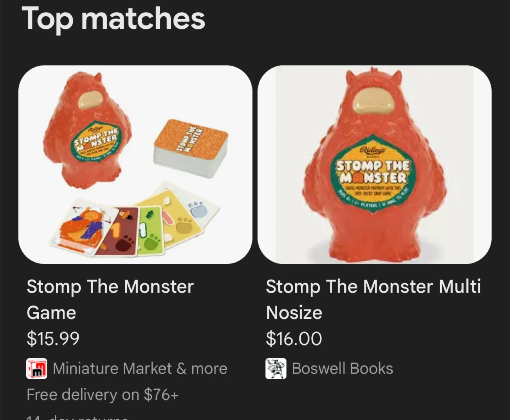Click the blue paw print card

click(x=198, y=209)
